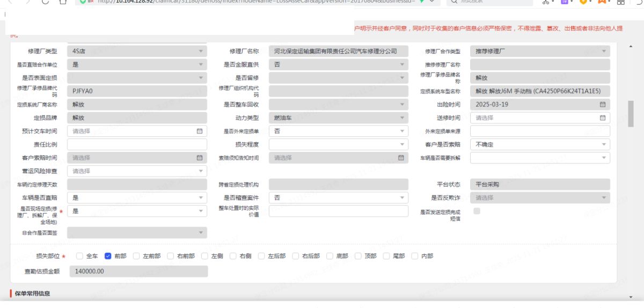
Task: Open 是否外来定损单 dropdown
Action: click(338, 131)
